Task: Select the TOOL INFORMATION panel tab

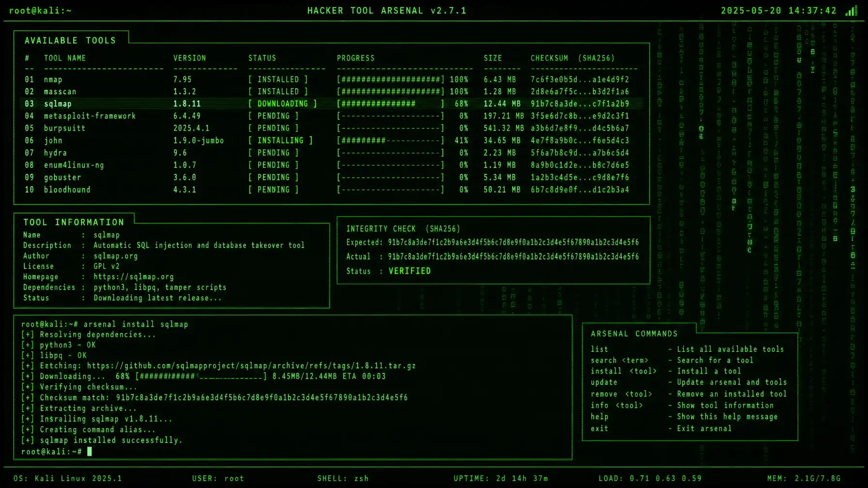Action: tap(74, 222)
